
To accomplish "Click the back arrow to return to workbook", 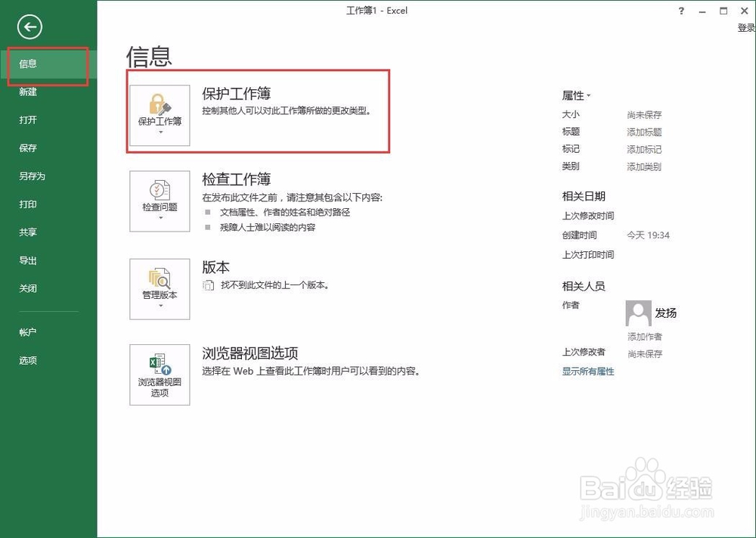I will coord(30,27).
